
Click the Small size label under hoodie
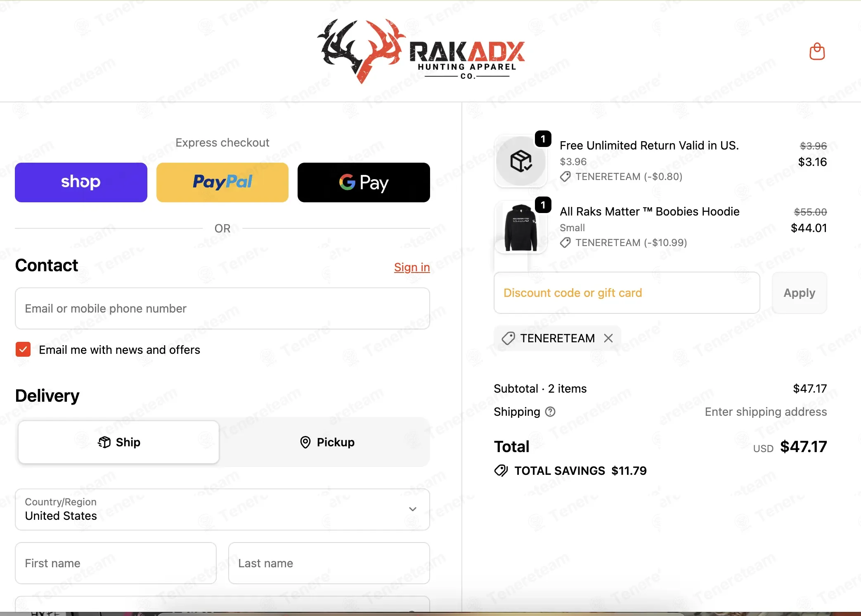tap(572, 228)
